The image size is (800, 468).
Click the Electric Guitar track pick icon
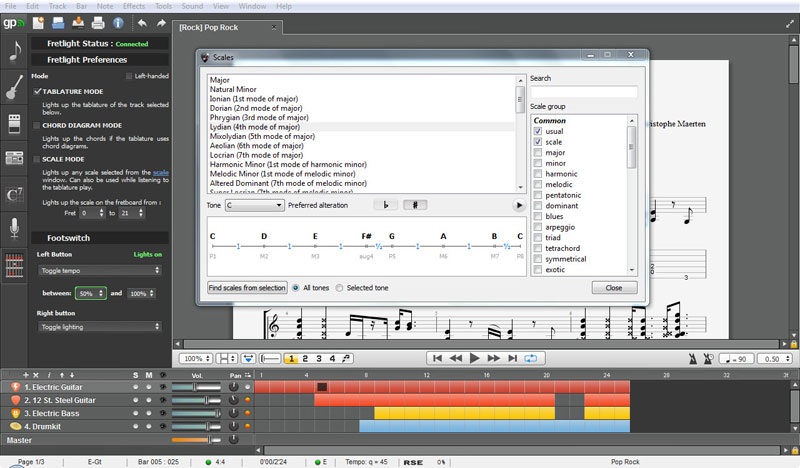[16, 387]
